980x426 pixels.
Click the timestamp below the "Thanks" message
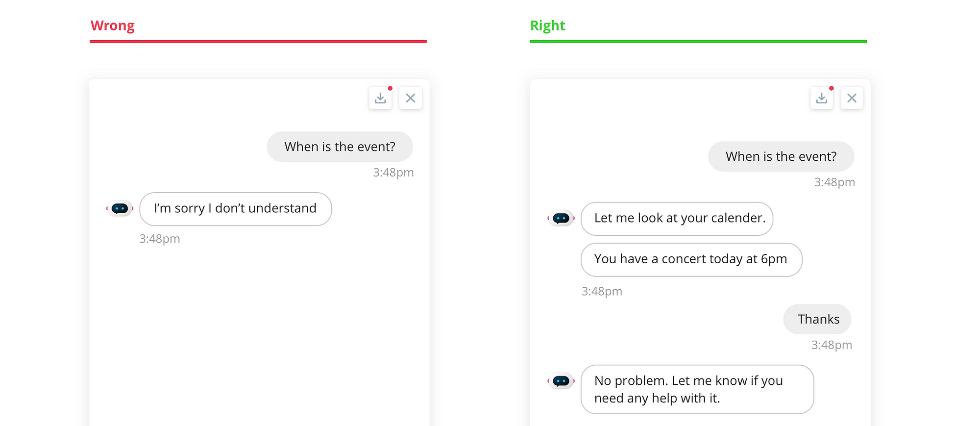tap(832, 345)
